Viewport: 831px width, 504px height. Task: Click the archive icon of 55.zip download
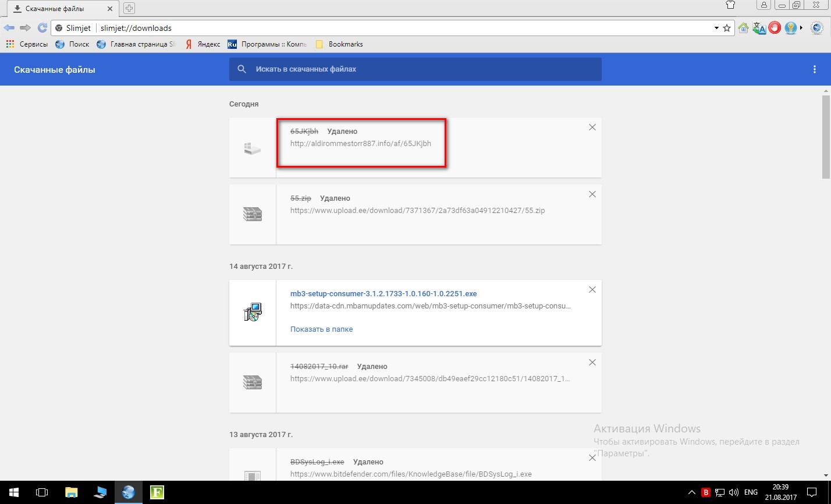point(253,215)
